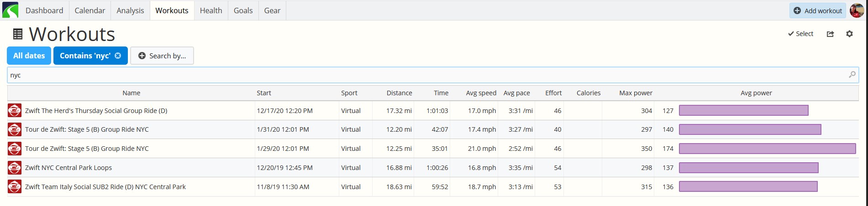Click the start date 12/17/20 12:20 PM
This screenshot has height=206, width=868.
coord(284,111)
